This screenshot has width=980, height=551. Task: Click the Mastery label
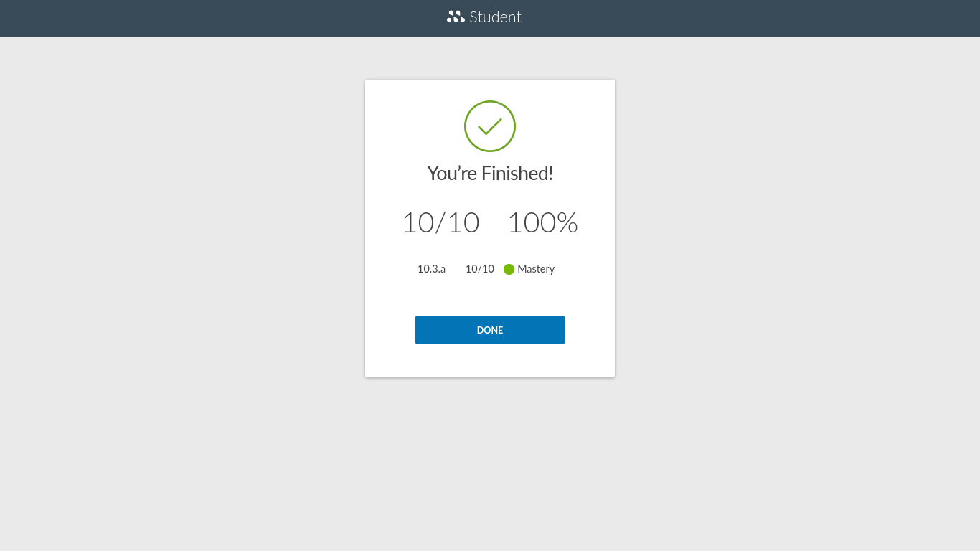[x=536, y=269]
